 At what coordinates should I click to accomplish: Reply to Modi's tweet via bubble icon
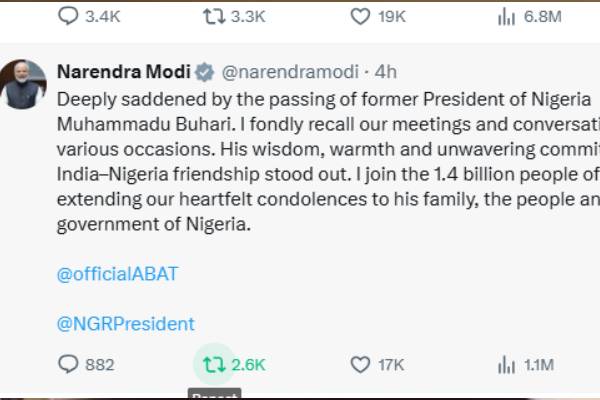click(x=68, y=365)
